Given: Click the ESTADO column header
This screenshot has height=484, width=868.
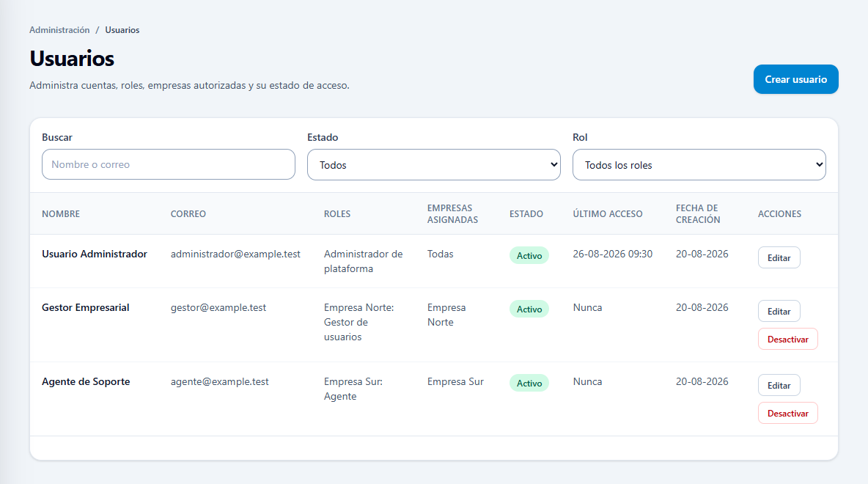Looking at the screenshot, I should [x=526, y=213].
